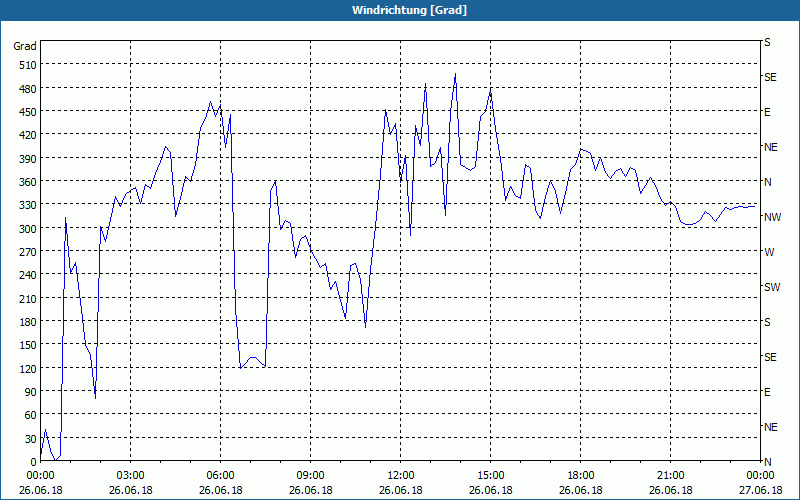Select the 18:00 time axis label
This screenshot has height=500, width=800.
[x=581, y=476]
